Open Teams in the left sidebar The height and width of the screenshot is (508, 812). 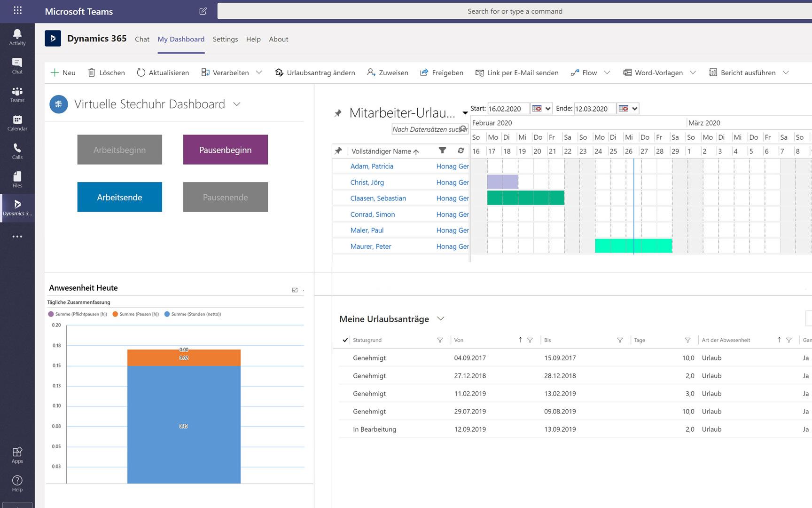tap(17, 94)
